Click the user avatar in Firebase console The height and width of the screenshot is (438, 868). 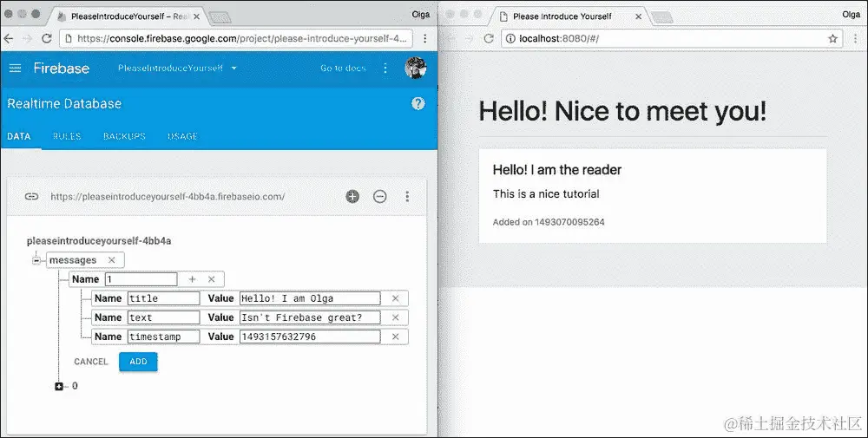[415, 68]
